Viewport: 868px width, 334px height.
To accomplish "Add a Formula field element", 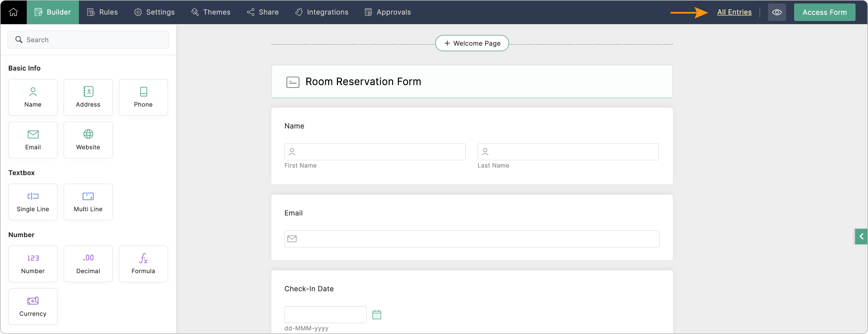I will (x=143, y=264).
